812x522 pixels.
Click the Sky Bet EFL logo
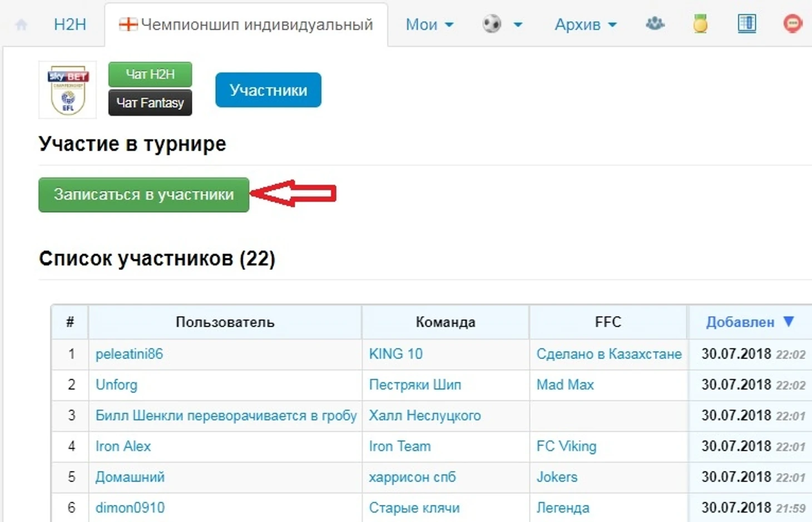coord(67,90)
